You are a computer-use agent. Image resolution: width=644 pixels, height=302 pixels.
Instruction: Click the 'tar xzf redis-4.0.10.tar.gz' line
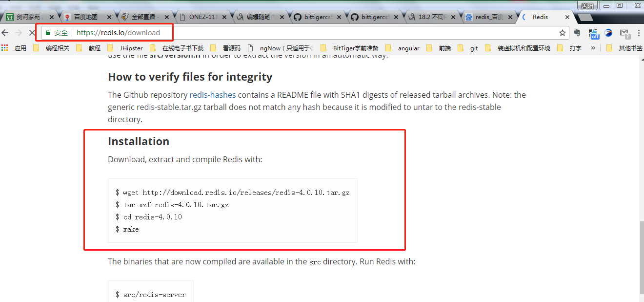tap(172, 205)
